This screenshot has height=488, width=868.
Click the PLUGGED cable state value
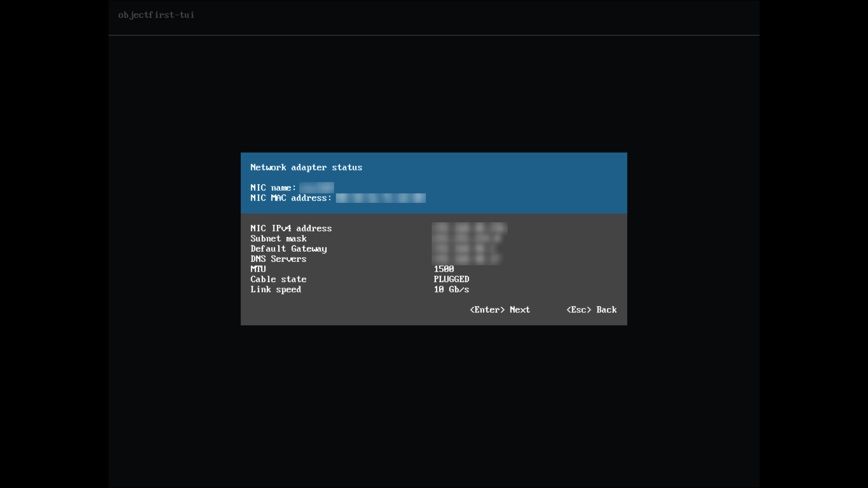click(x=451, y=279)
